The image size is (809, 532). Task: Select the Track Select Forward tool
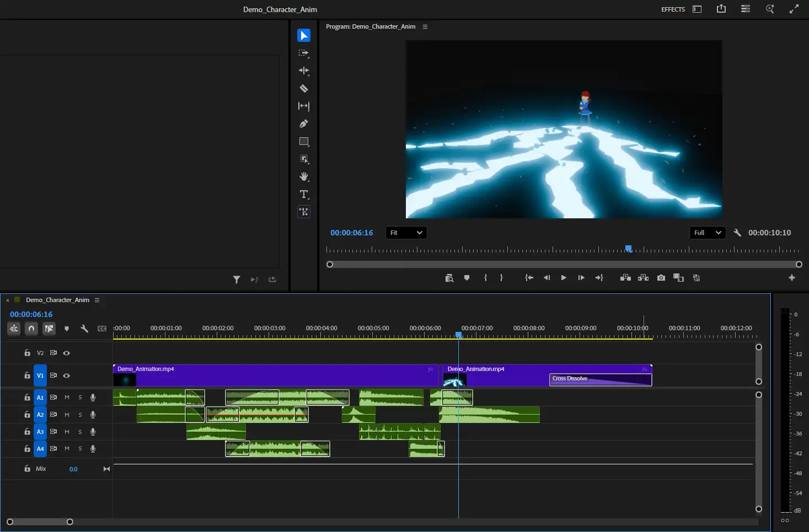point(304,53)
